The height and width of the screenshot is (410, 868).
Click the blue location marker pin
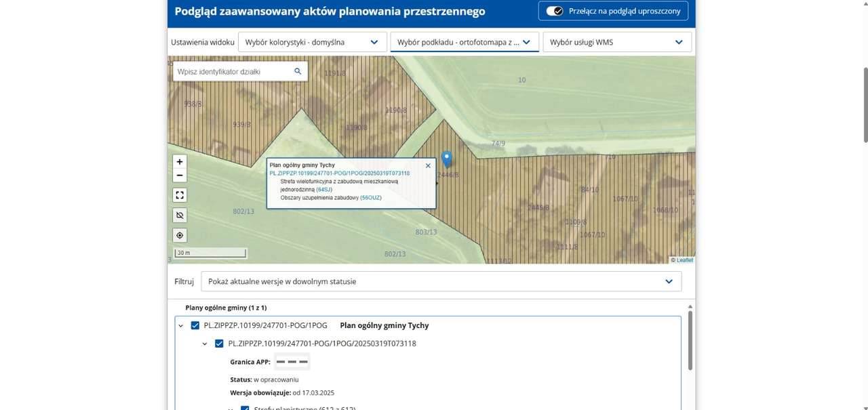(446, 159)
